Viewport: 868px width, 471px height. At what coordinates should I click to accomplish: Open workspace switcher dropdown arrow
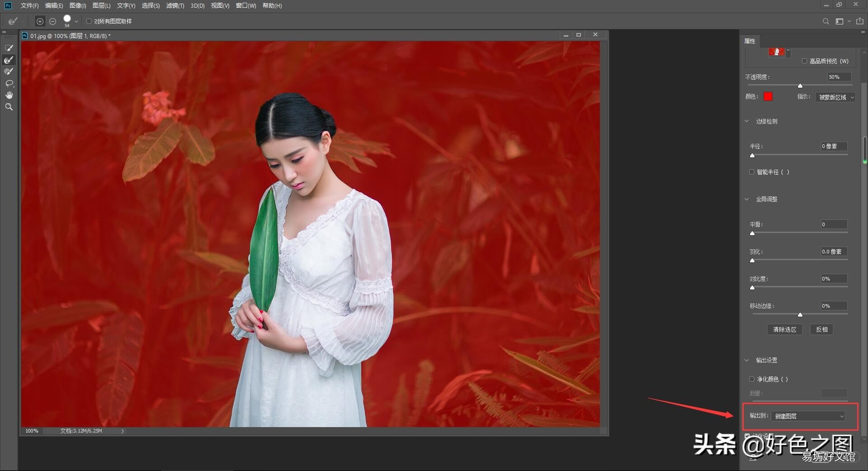[849, 21]
